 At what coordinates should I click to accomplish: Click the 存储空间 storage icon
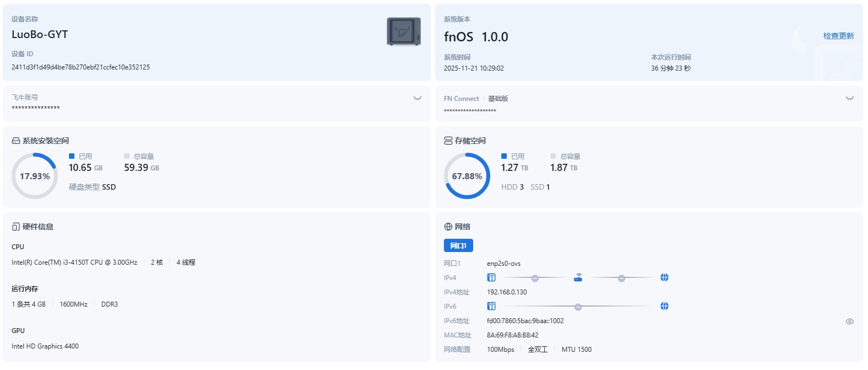point(448,141)
